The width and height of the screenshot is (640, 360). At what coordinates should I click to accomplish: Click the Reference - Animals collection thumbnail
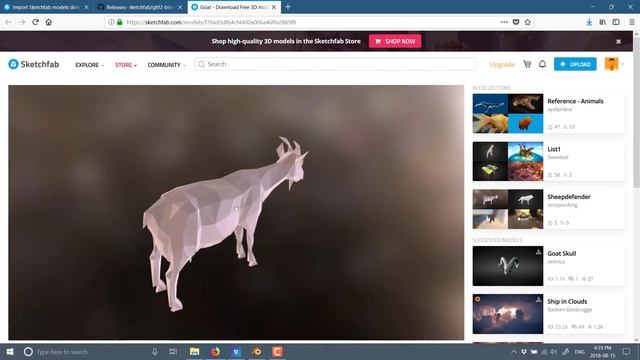(x=508, y=113)
